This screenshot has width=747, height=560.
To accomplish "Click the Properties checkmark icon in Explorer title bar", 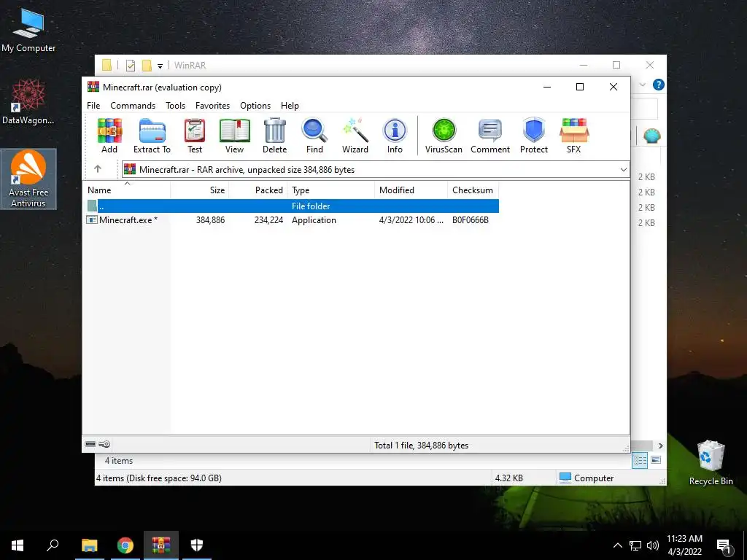I will pos(130,66).
